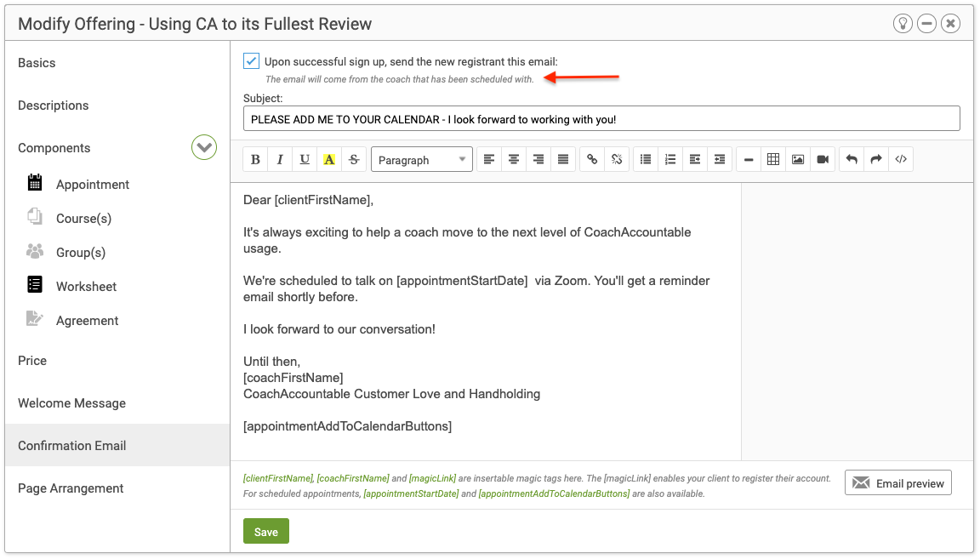Click the Email preview button
This screenshot has width=980, height=559.
[898, 483]
